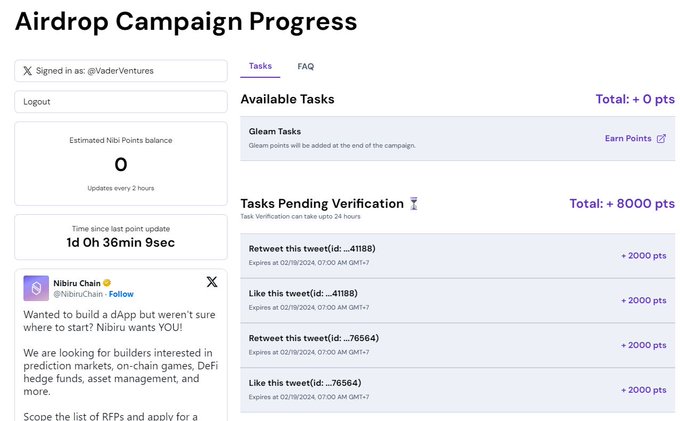
Task: Click the Nibiru Chain account name
Action: (77, 283)
